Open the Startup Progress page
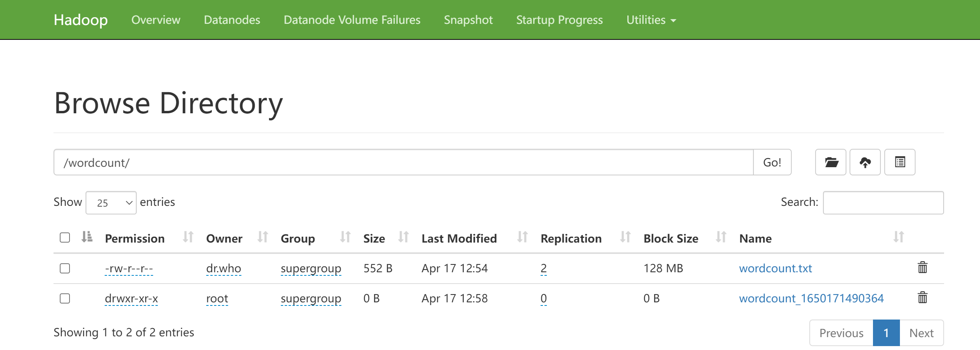The image size is (980, 350). (559, 20)
